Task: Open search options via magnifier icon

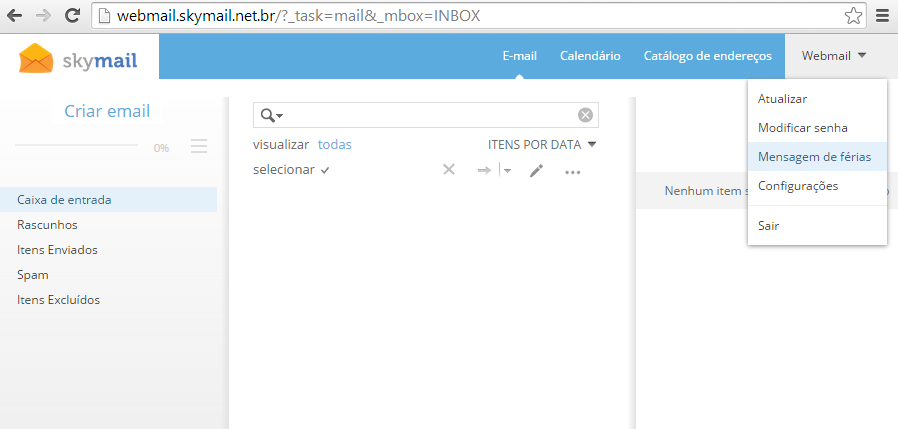Action: (x=271, y=116)
